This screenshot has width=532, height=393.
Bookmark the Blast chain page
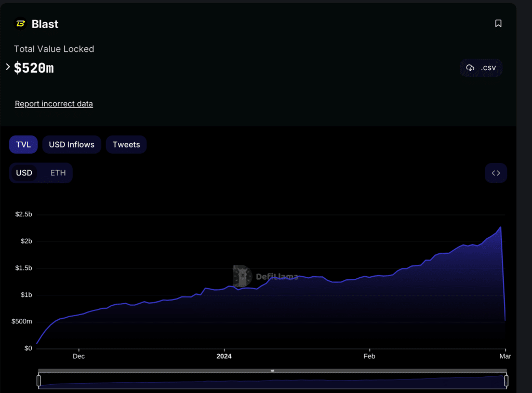pyautogui.click(x=498, y=23)
